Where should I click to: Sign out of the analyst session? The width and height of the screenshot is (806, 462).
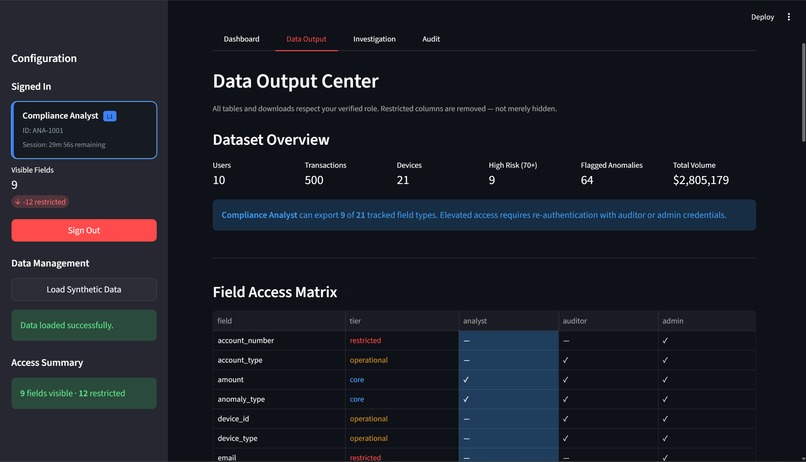click(x=84, y=230)
